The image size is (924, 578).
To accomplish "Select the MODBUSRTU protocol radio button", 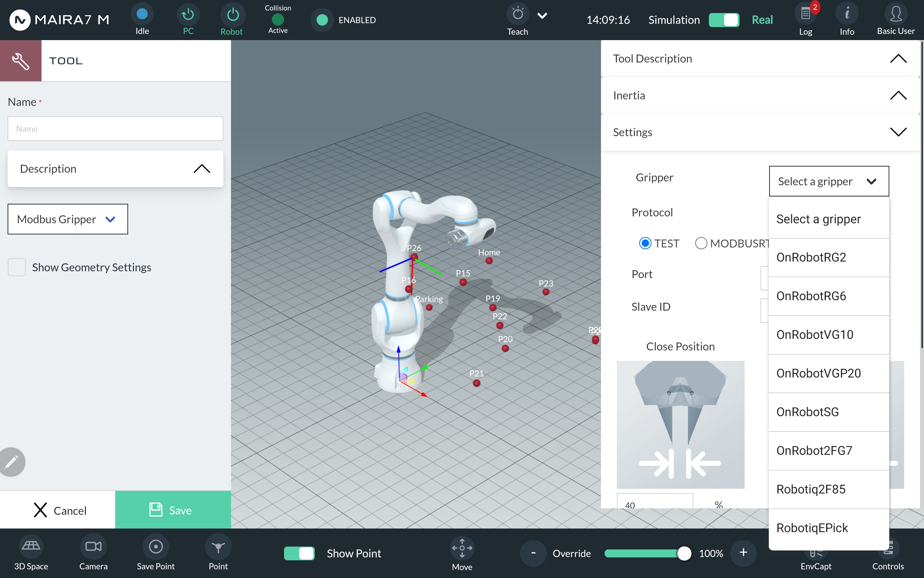I will click(x=701, y=243).
